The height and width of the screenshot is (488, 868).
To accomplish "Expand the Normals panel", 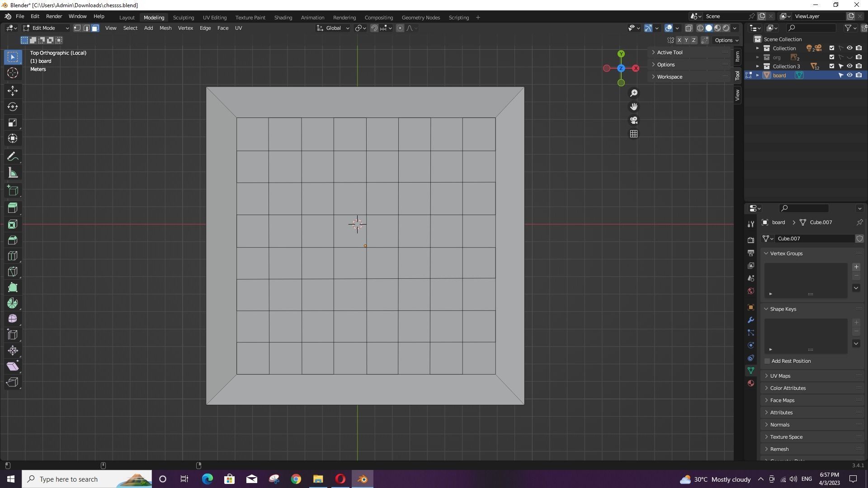I will coord(779,425).
